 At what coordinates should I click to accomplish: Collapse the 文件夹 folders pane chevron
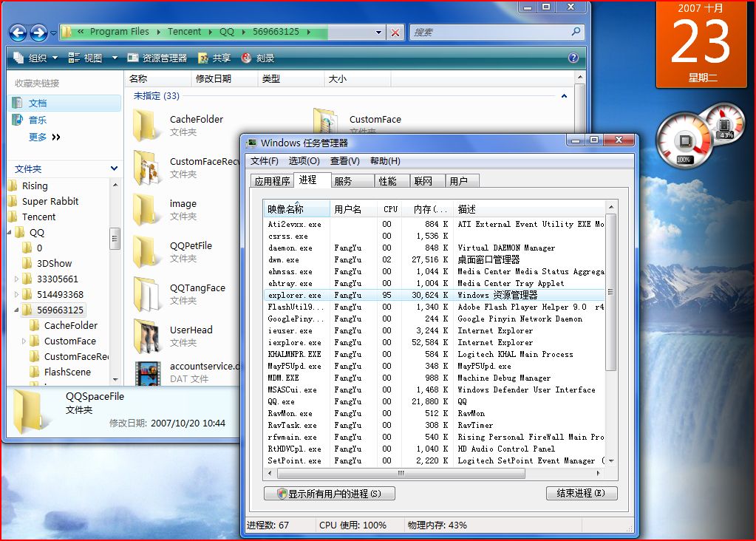pos(114,169)
